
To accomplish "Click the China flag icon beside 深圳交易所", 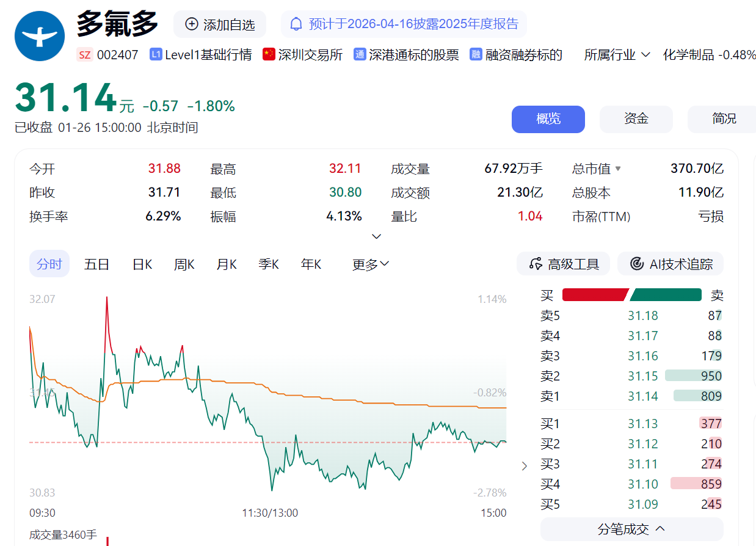I will (x=269, y=54).
